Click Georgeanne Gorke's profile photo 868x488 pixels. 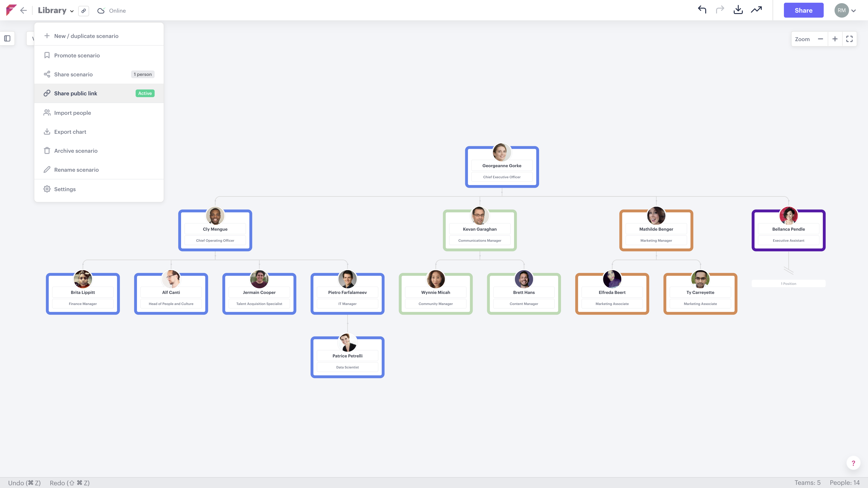pyautogui.click(x=502, y=152)
